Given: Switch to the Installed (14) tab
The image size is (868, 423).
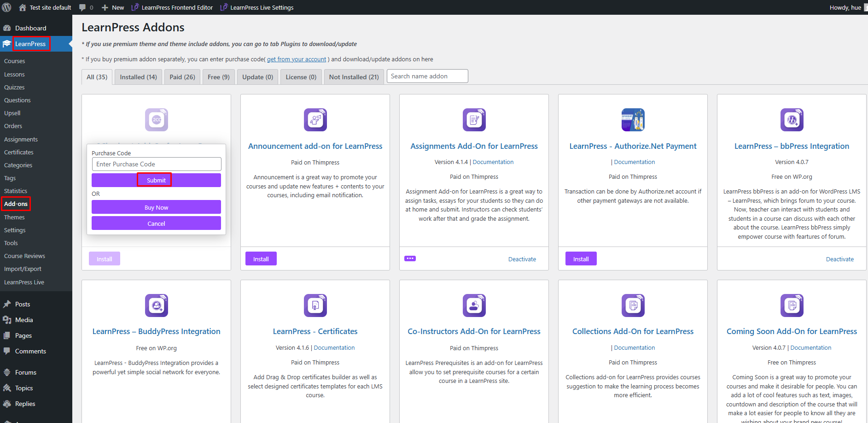Looking at the screenshot, I should (x=138, y=77).
